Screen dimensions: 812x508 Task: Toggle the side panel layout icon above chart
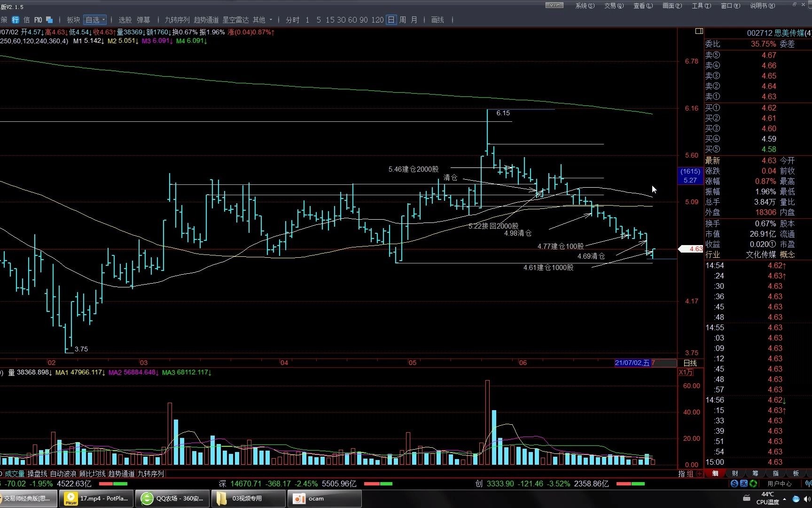699,31
